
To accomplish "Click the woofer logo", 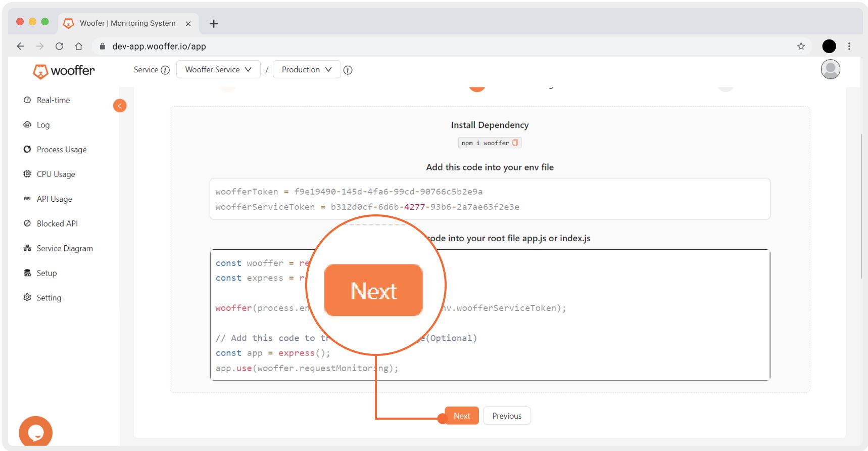I will coord(64,71).
